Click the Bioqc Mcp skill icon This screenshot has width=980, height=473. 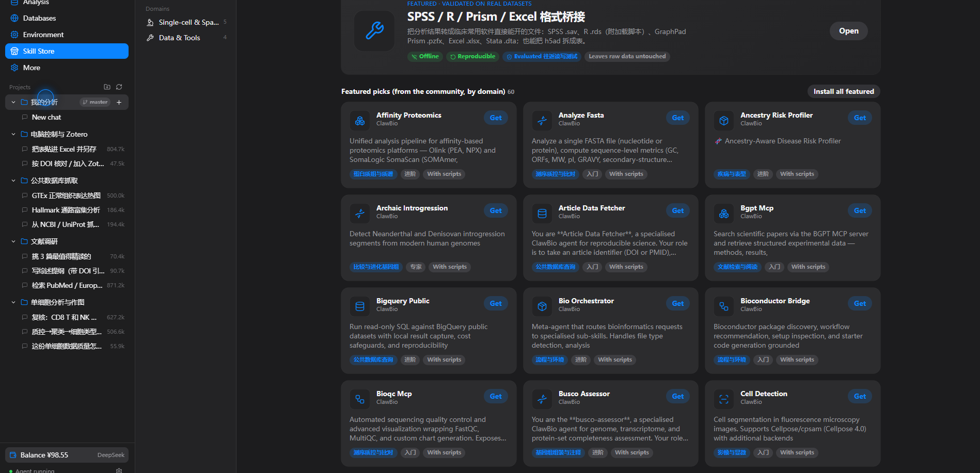(360, 399)
